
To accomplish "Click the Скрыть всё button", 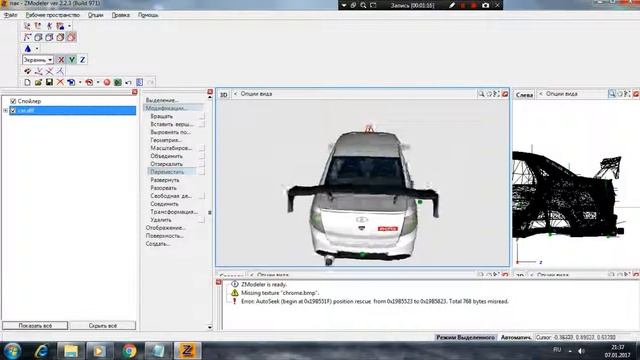I will [102, 326].
